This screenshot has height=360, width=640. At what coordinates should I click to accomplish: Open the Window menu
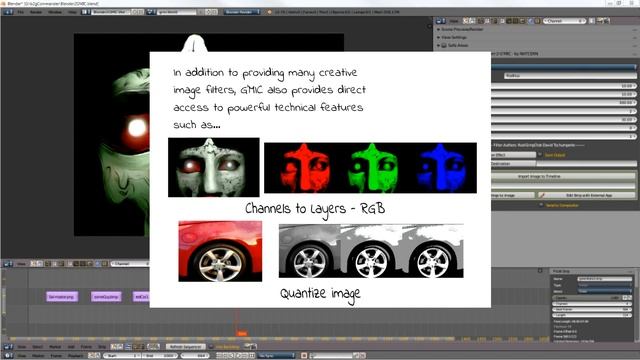point(55,12)
